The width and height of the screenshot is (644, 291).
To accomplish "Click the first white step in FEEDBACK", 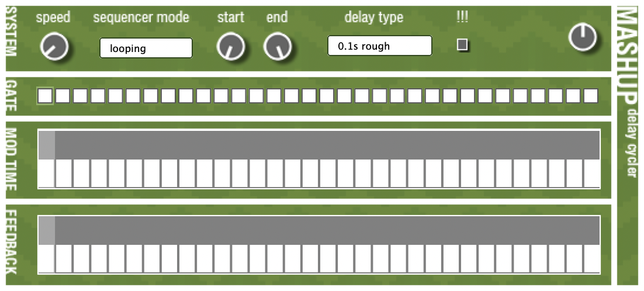I will [46, 259].
